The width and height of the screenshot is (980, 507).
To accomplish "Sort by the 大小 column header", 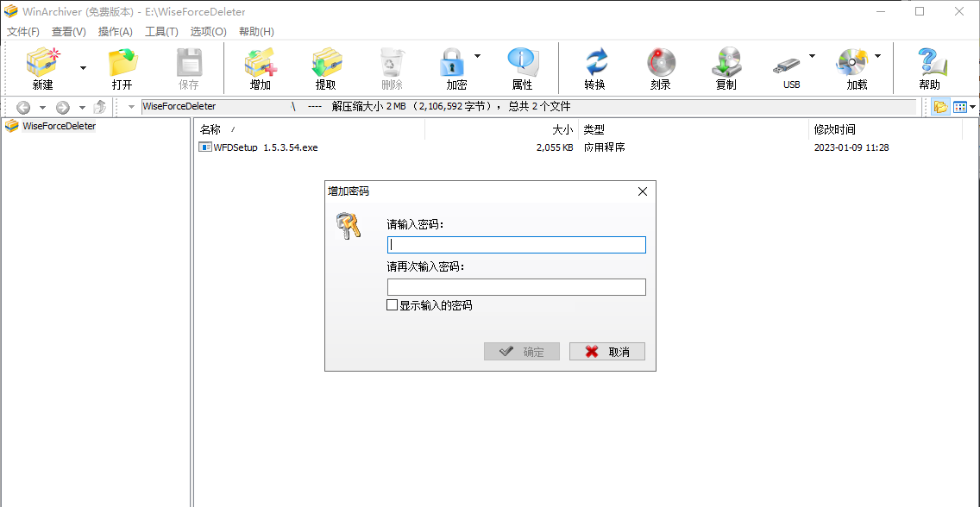I will click(x=502, y=130).
